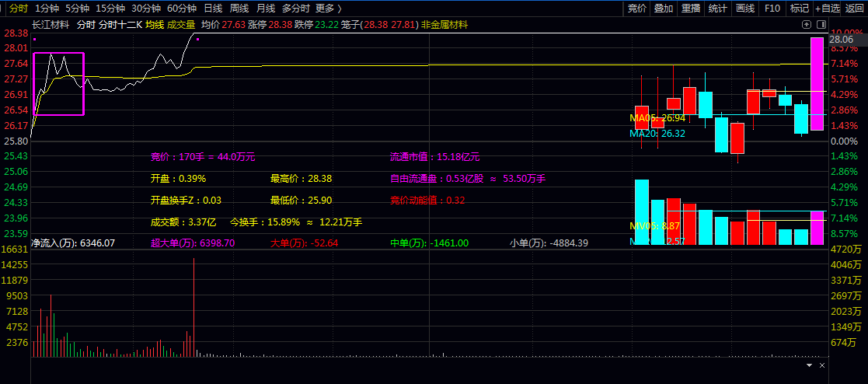Click the 开盘换手Z：0.03 text
868x384 pixels.
click(x=186, y=200)
